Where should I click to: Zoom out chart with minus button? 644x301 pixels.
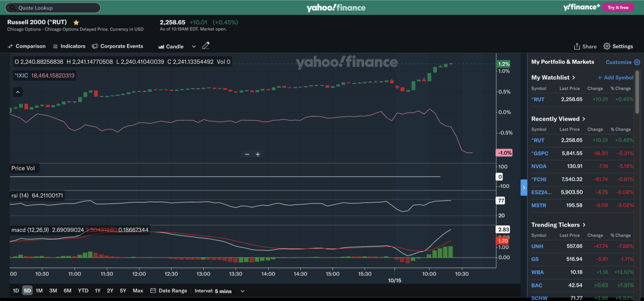(247, 154)
